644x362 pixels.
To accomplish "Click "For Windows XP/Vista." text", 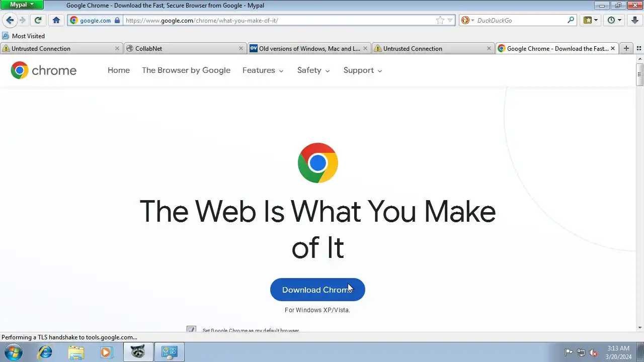I will point(317,310).
